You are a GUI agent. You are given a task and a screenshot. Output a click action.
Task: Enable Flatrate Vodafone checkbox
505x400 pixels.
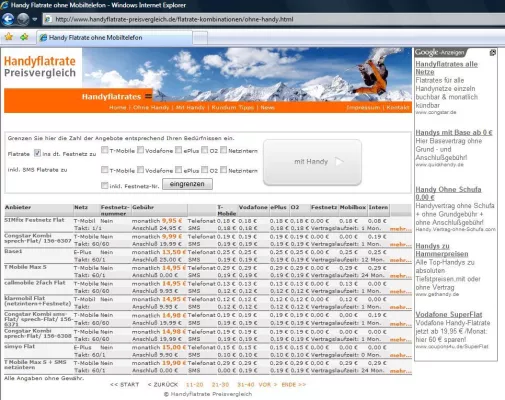[x=140, y=150]
